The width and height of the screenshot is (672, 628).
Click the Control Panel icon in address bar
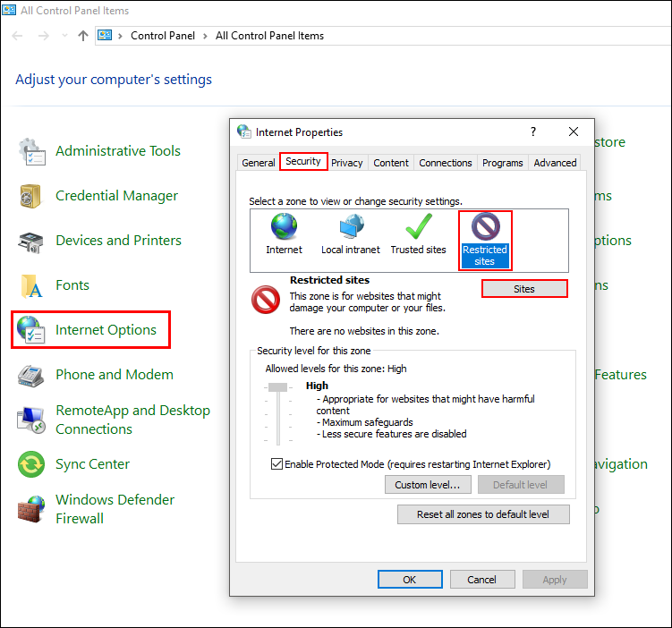point(105,35)
